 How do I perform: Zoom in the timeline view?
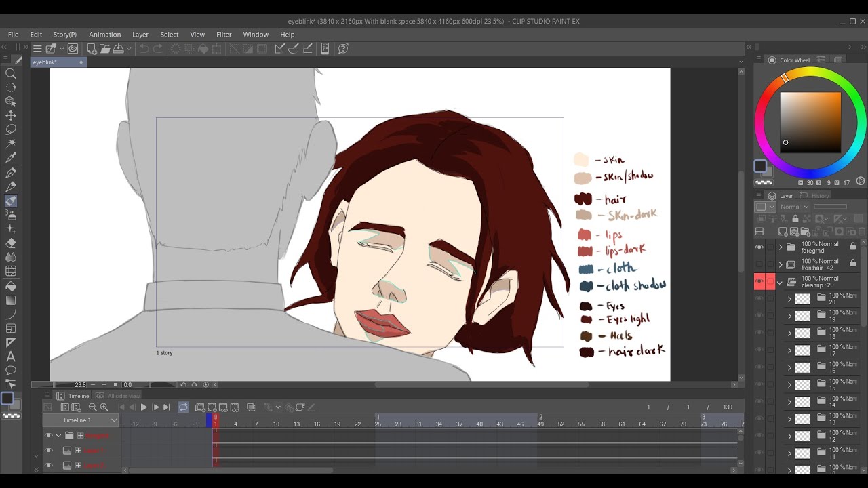tap(104, 407)
